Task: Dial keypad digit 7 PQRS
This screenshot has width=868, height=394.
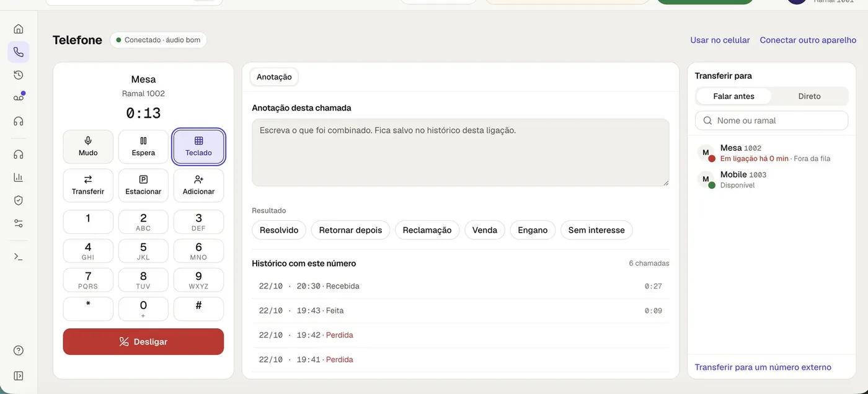Action: point(88,280)
